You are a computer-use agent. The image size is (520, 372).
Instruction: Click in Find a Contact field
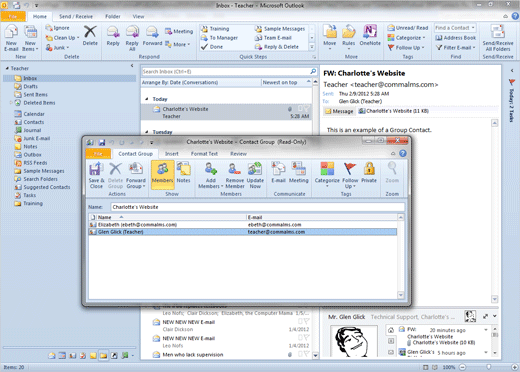click(455, 28)
